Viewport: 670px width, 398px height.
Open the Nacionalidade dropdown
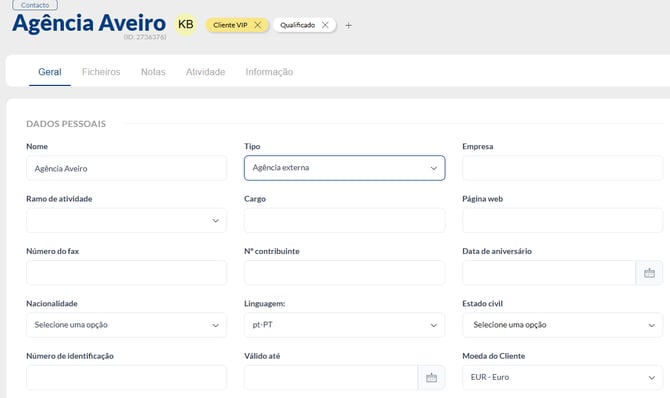[x=126, y=325]
